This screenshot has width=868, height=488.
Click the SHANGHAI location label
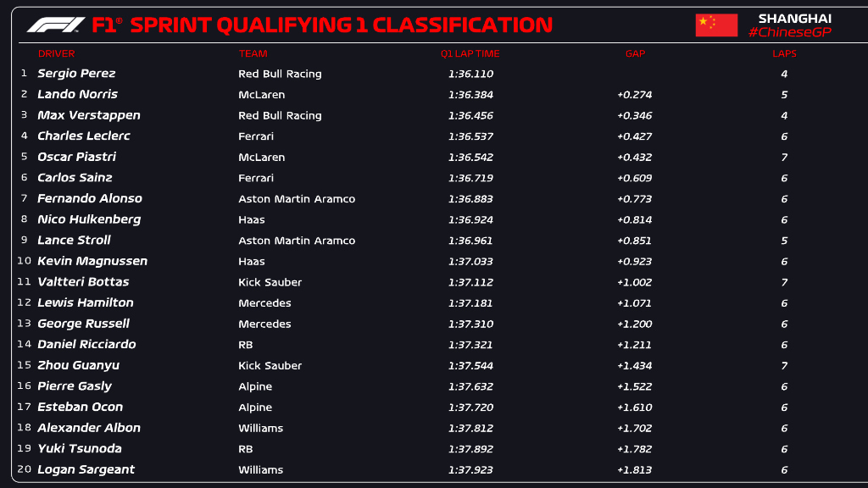tap(794, 18)
